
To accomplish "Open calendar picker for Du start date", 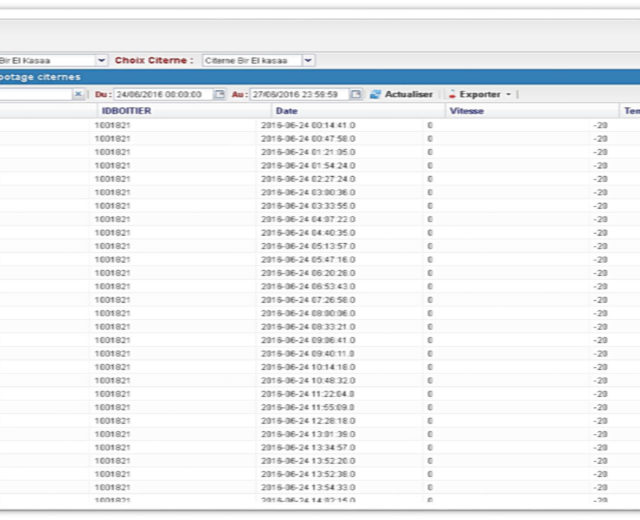I will tap(220, 94).
